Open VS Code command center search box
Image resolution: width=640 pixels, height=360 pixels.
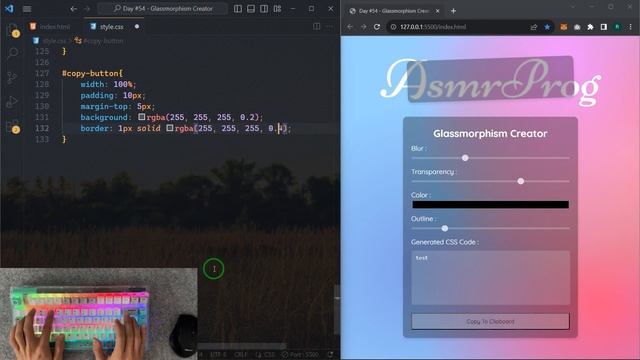162,9
